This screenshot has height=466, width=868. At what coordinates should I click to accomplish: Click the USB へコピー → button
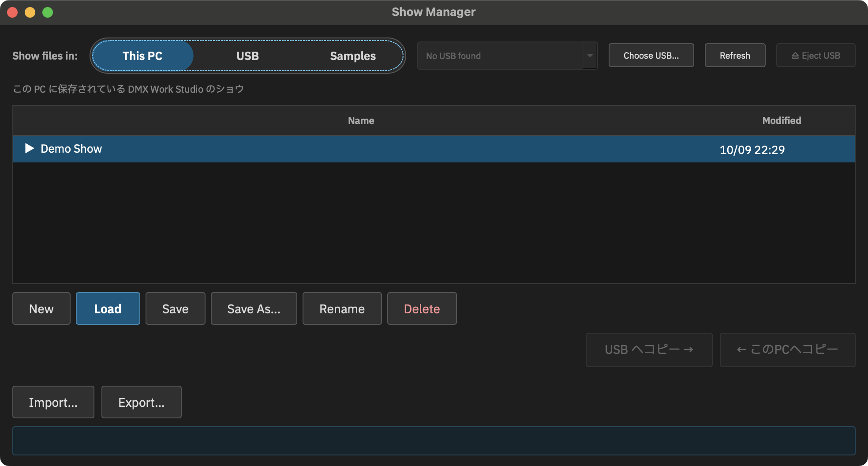(x=649, y=349)
